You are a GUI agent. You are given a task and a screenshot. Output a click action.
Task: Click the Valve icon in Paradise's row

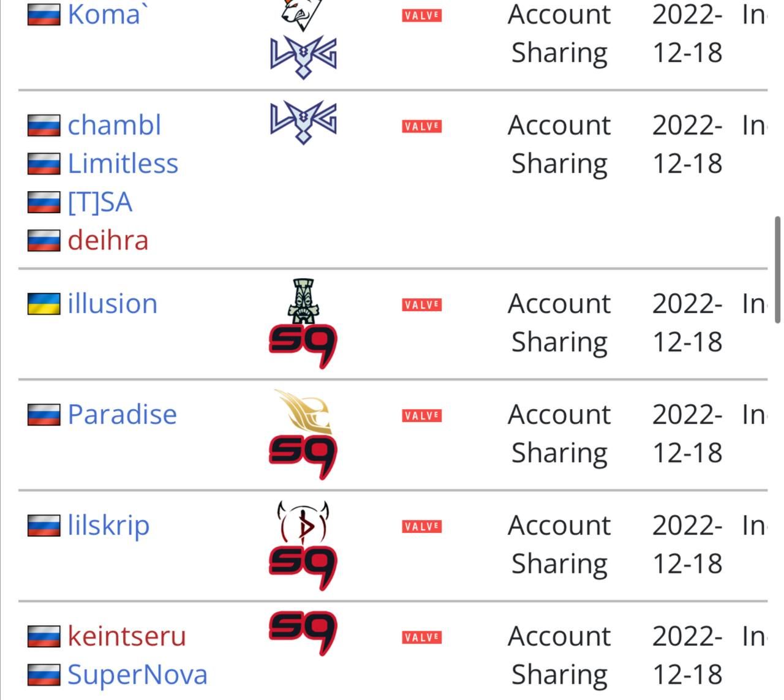[422, 415]
